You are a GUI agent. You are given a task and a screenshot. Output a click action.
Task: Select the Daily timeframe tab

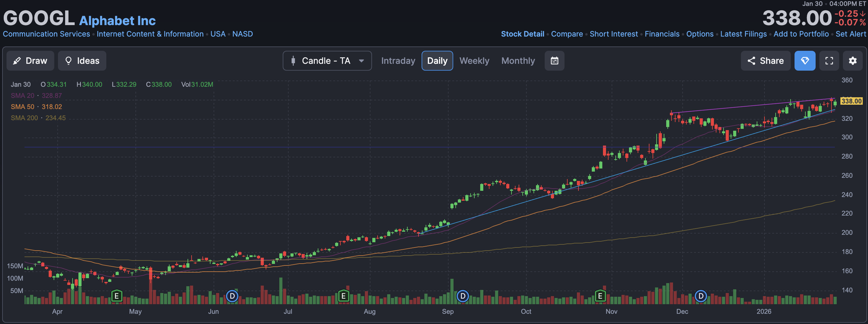pyautogui.click(x=437, y=61)
